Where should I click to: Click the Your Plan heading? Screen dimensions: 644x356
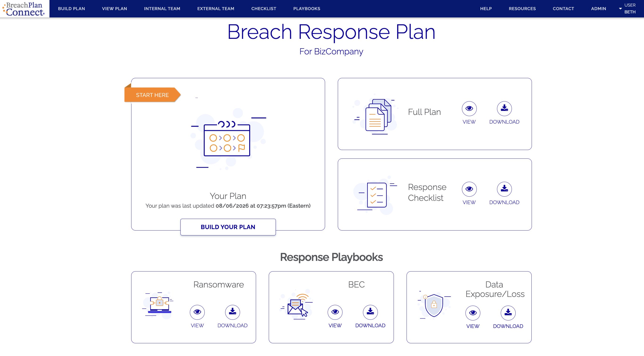pos(228,196)
